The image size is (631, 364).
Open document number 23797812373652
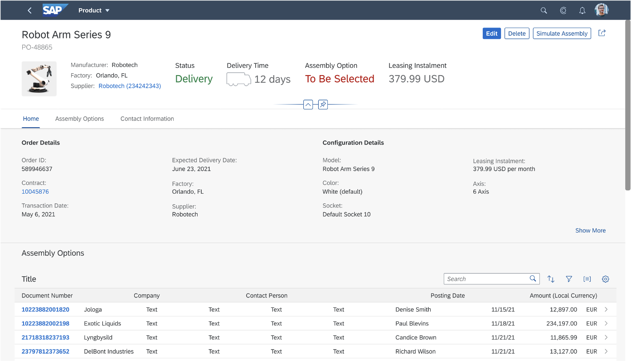(x=45, y=351)
